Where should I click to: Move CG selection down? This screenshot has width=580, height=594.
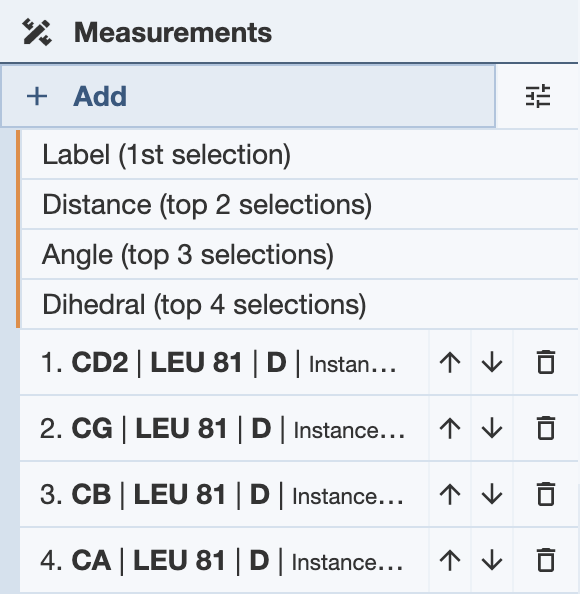(x=492, y=428)
